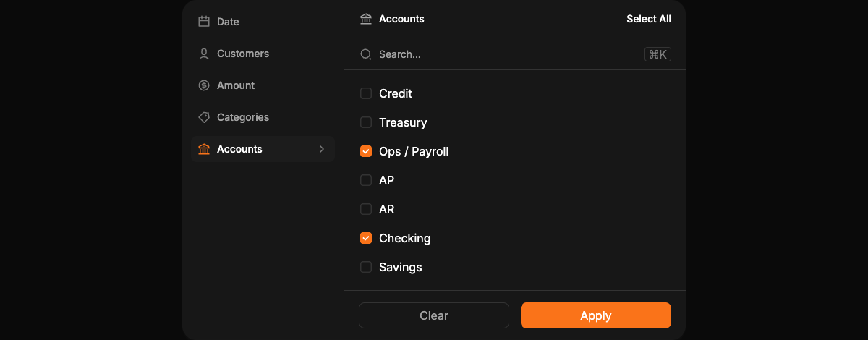Check the Credit account checkbox
868x340 pixels.
(366, 93)
